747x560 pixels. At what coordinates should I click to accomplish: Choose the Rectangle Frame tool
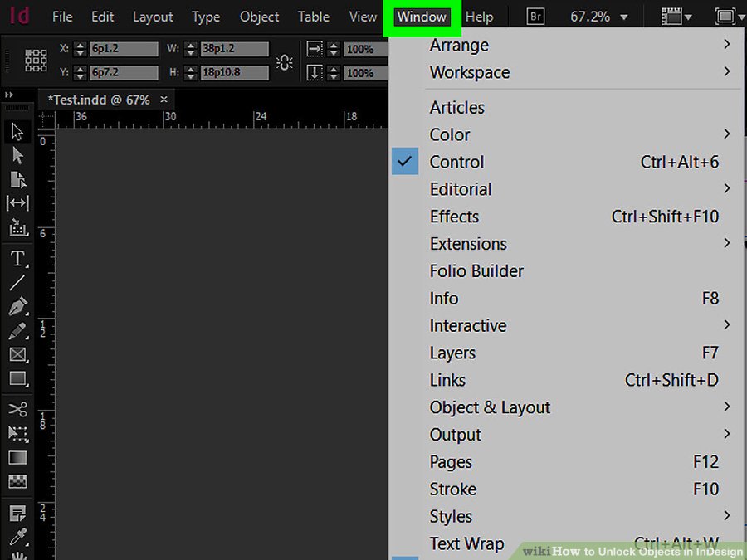pos(17,354)
